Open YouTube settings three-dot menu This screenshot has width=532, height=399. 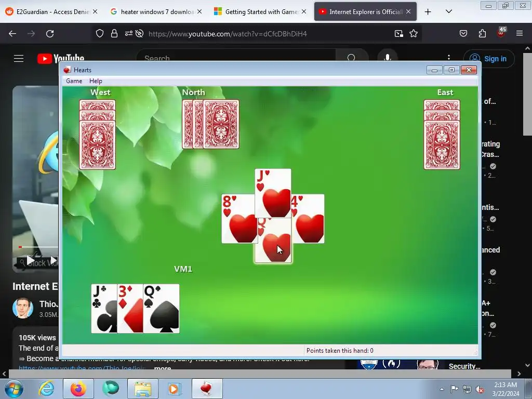pyautogui.click(x=448, y=57)
